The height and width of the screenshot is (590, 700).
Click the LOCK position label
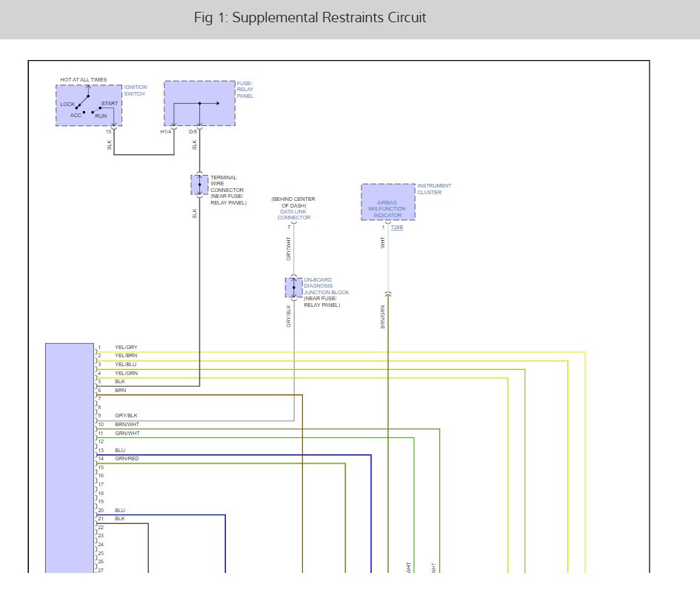click(67, 104)
